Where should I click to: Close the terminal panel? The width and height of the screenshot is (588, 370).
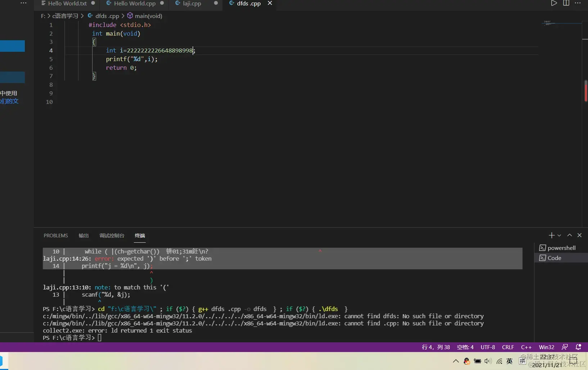coord(579,235)
